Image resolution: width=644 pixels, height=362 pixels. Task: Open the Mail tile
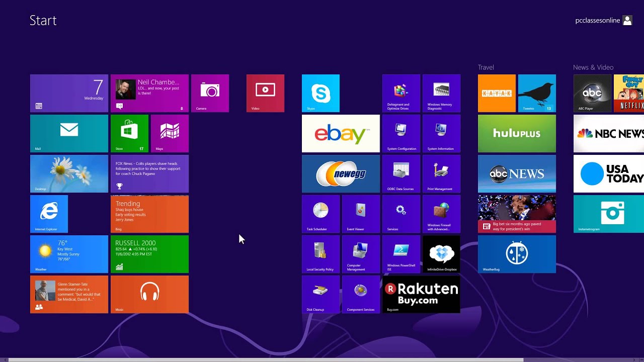pyautogui.click(x=69, y=133)
